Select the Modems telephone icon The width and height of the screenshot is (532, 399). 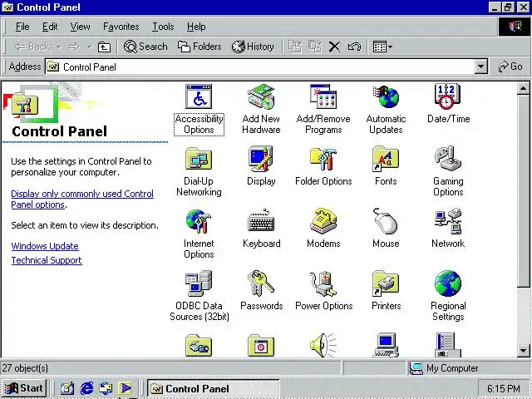323,221
